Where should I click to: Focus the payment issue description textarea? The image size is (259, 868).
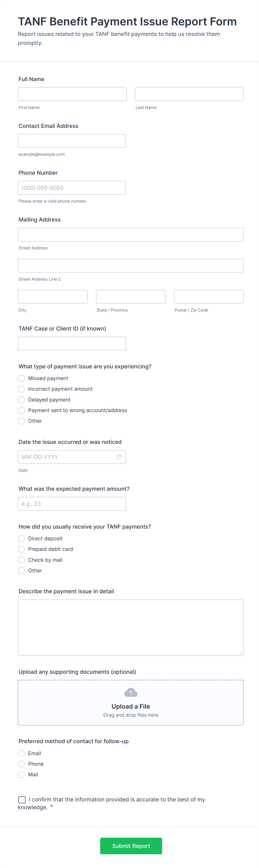tap(131, 628)
